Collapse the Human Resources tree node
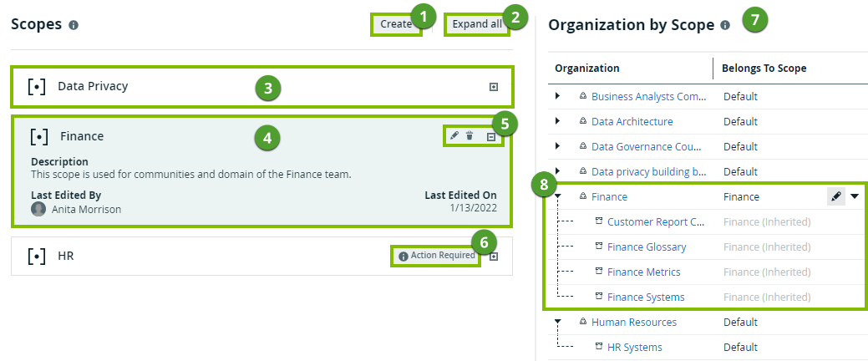 tap(558, 322)
